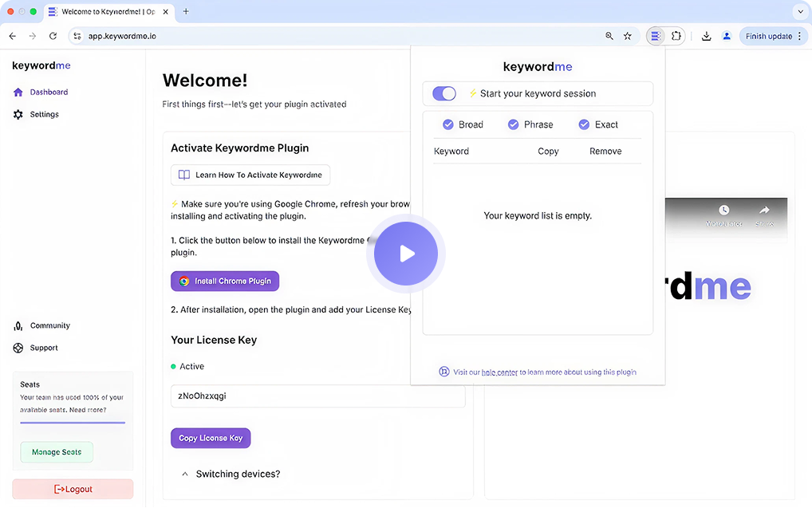Bookmark this page with star icon

(x=628, y=36)
